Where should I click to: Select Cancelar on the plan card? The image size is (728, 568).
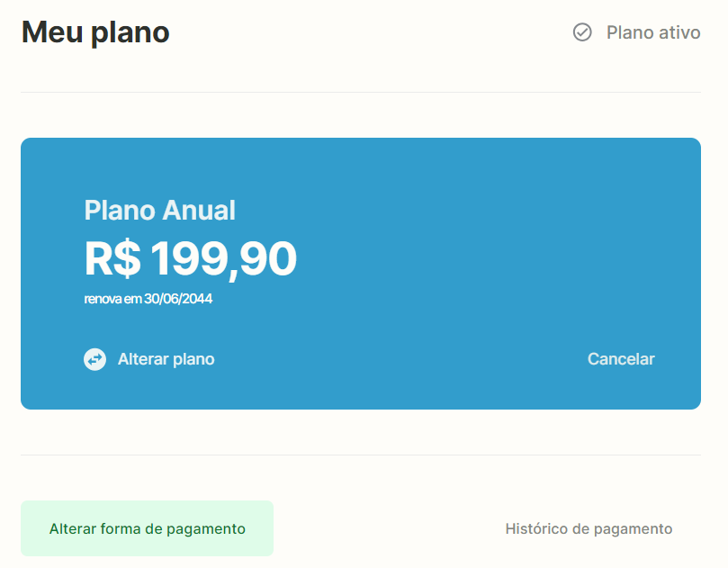tap(621, 359)
